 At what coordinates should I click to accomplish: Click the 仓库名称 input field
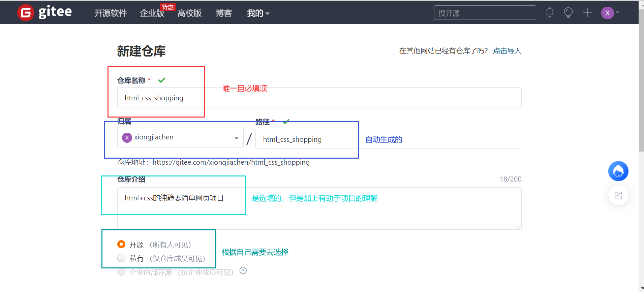pos(319,97)
